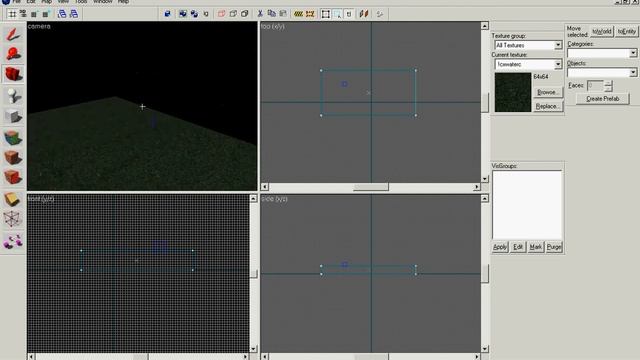
Task: Click the run map icon
Action: pyautogui.click(x=380, y=14)
